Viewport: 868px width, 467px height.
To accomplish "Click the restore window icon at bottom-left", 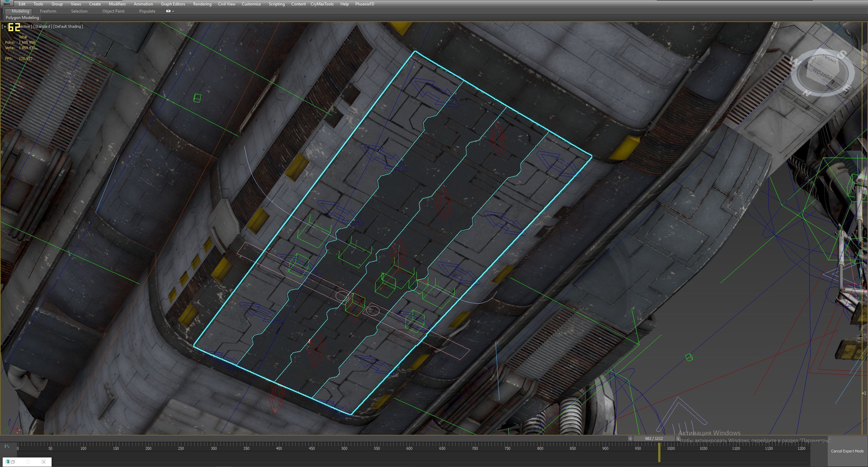I will click(x=13, y=462).
